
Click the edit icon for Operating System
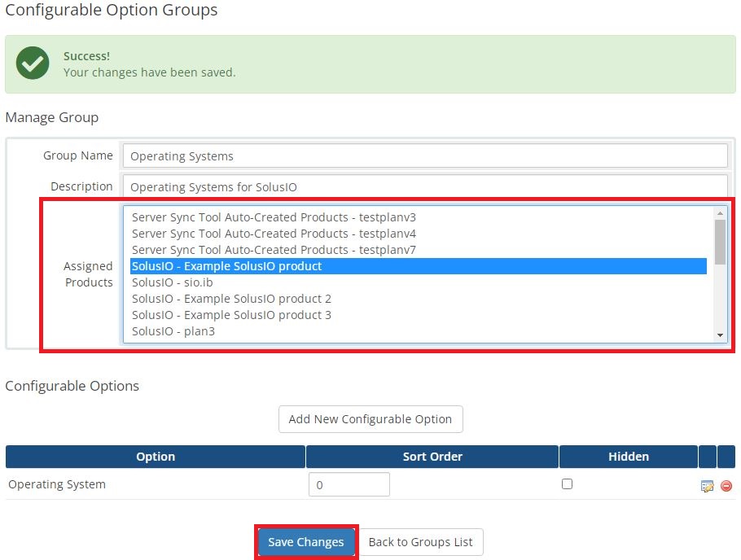[x=707, y=486]
